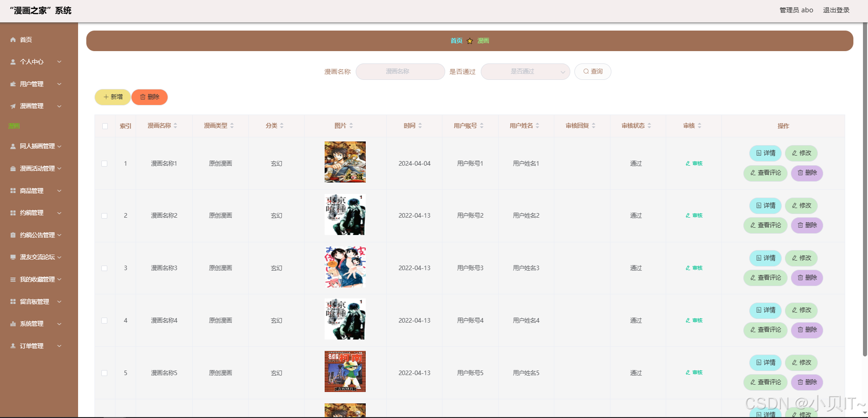This screenshot has width=868, height=418.
Task: Click the paper-plane icon beside 漫画管理
Action: (13, 106)
